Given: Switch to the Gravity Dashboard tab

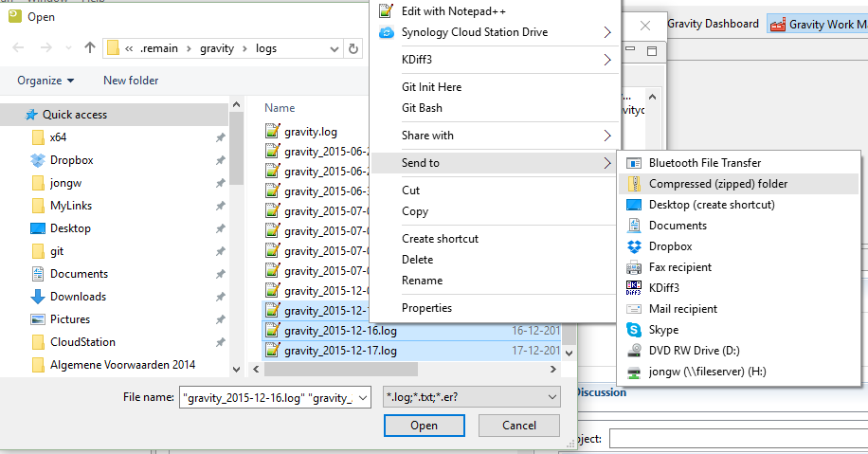Looking at the screenshot, I should (x=713, y=24).
